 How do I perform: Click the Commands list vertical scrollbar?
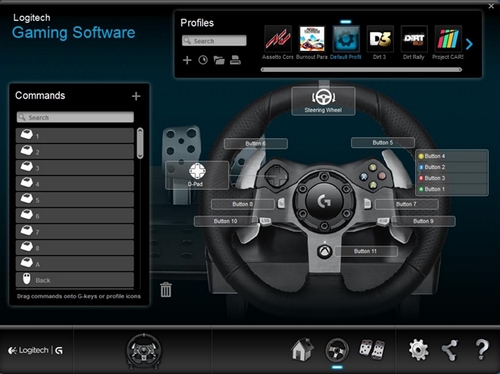[140, 143]
